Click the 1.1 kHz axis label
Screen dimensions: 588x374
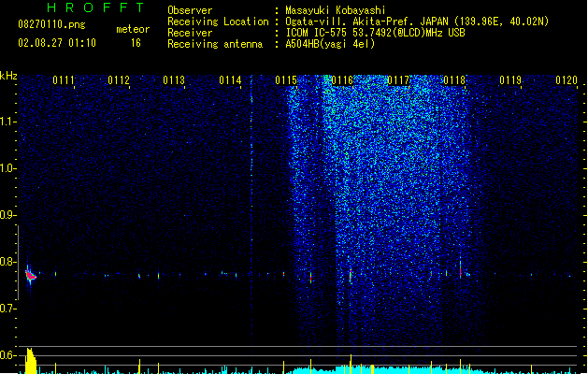pos(8,122)
